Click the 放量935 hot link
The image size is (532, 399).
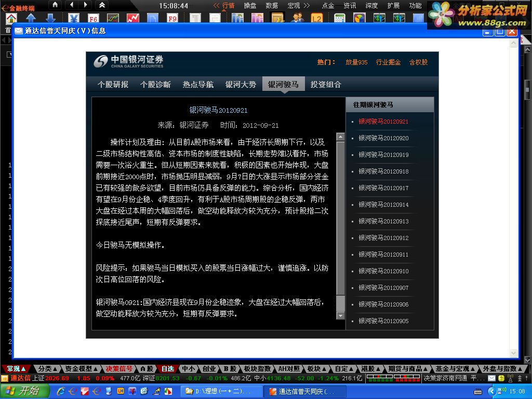coord(356,62)
